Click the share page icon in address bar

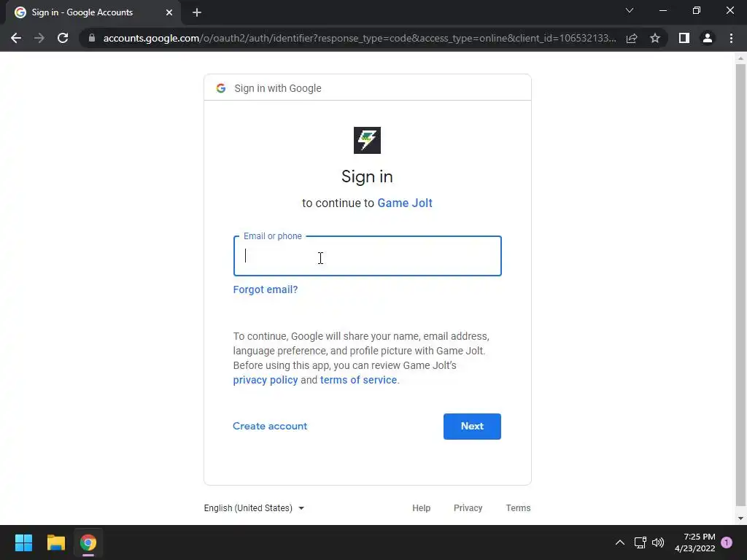tap(632, 38)
